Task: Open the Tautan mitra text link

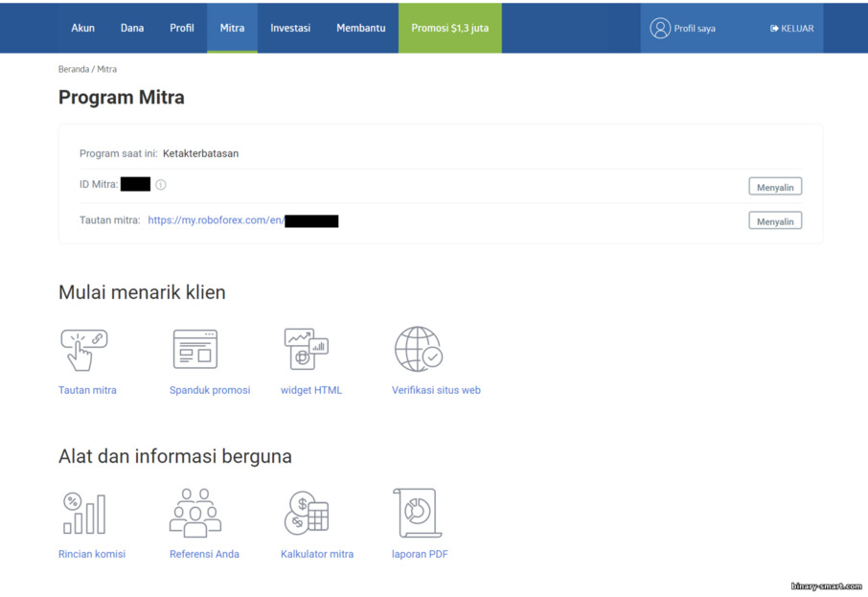Action: point(87,390)
